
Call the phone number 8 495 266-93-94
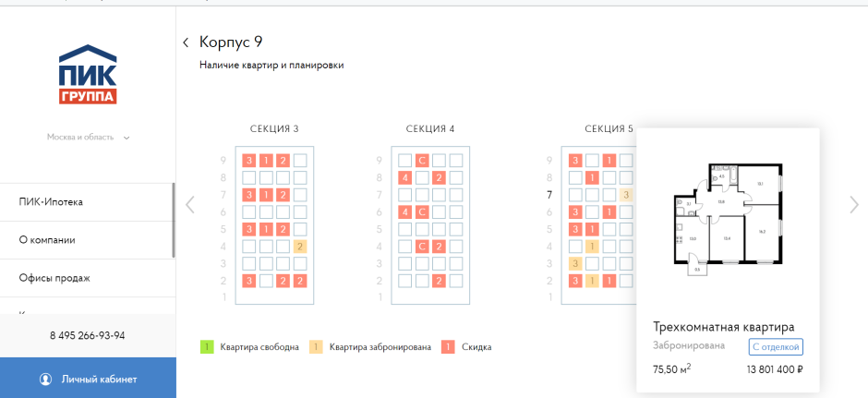[x=88, y=335]
